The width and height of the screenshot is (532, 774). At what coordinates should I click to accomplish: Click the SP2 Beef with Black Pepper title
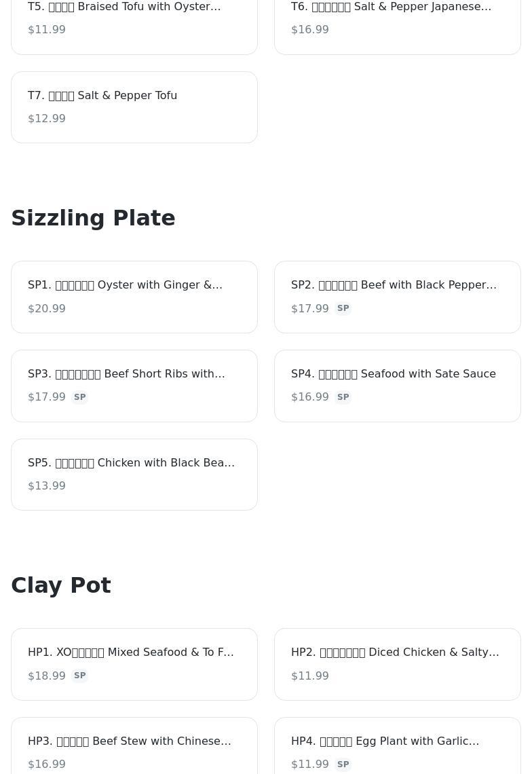[394, 284]
